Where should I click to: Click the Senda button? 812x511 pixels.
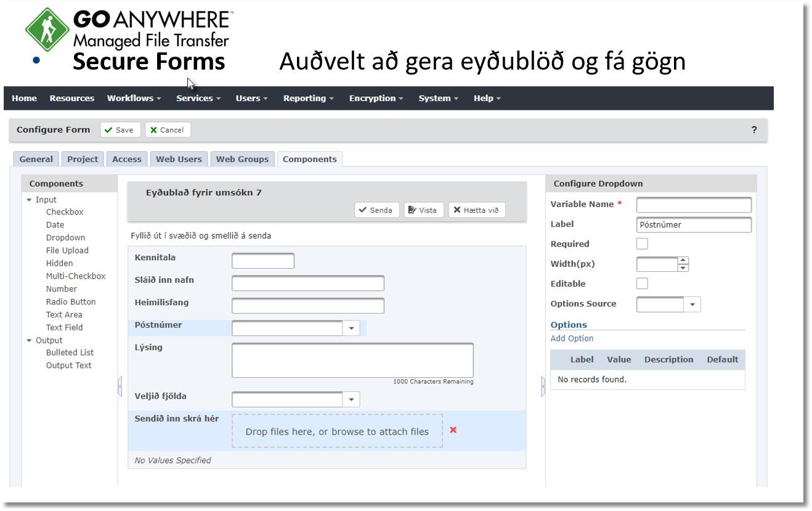click(376, 210)
